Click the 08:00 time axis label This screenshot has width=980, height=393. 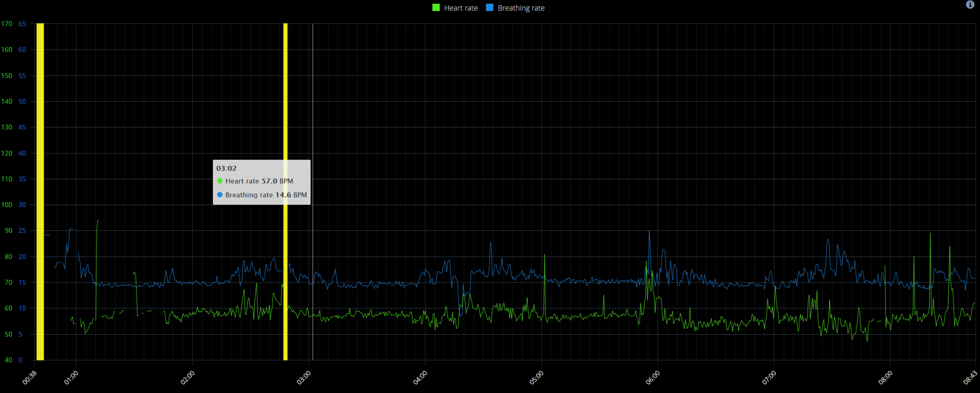885,378
